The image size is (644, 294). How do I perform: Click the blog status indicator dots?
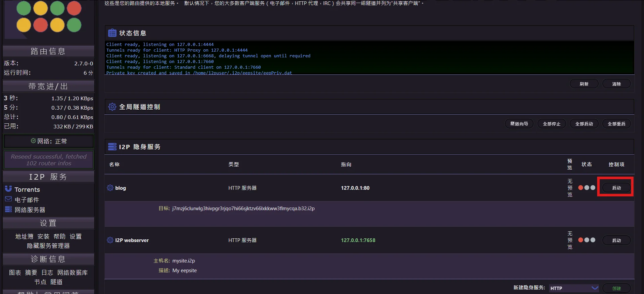coord(586,188)
